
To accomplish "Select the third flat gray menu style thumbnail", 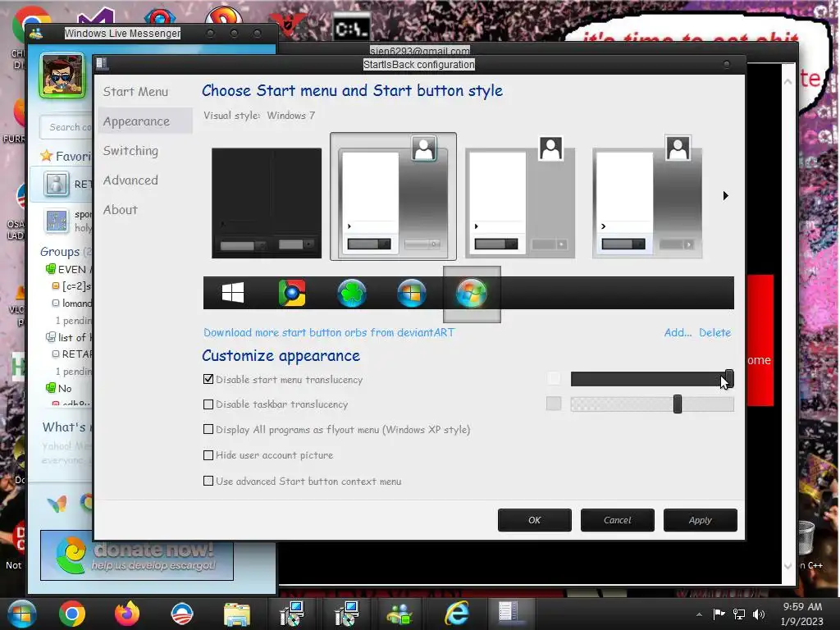I will click(x=520, y=197).
